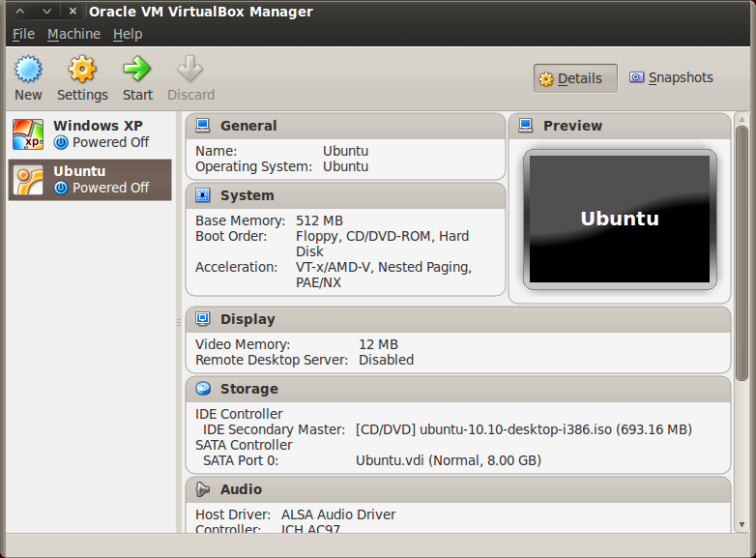Click the IDE Controller label

[239, 414]
